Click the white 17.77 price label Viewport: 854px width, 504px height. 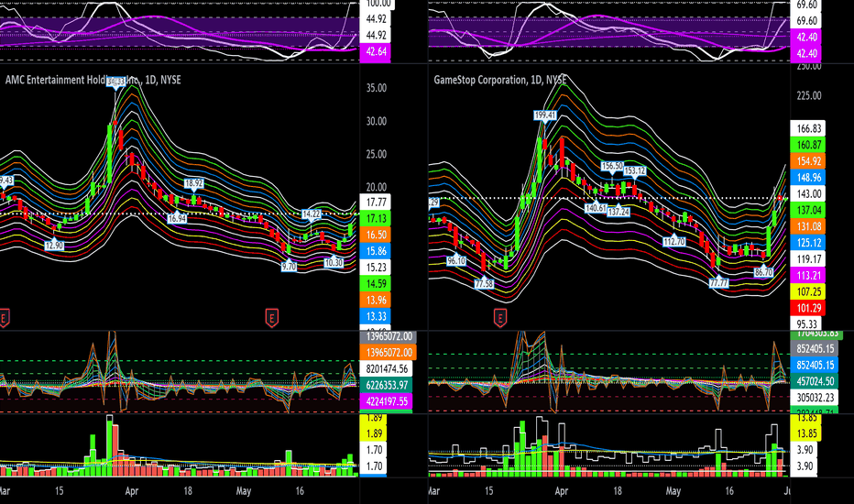tap(376, 203)
